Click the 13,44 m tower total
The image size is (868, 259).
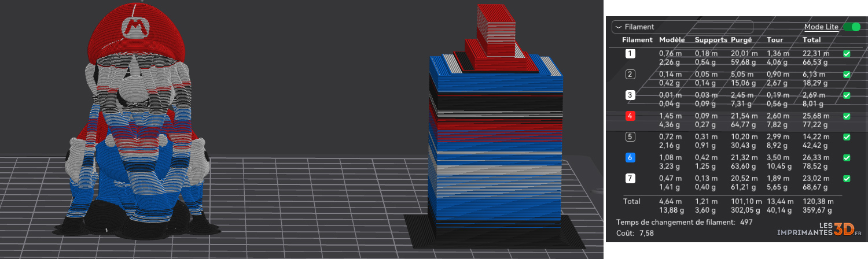click(x=779, y=201)
